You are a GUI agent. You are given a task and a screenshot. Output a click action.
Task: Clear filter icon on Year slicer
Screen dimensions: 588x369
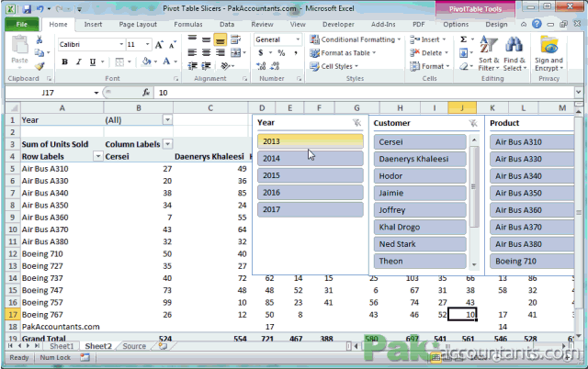[356, 122]
